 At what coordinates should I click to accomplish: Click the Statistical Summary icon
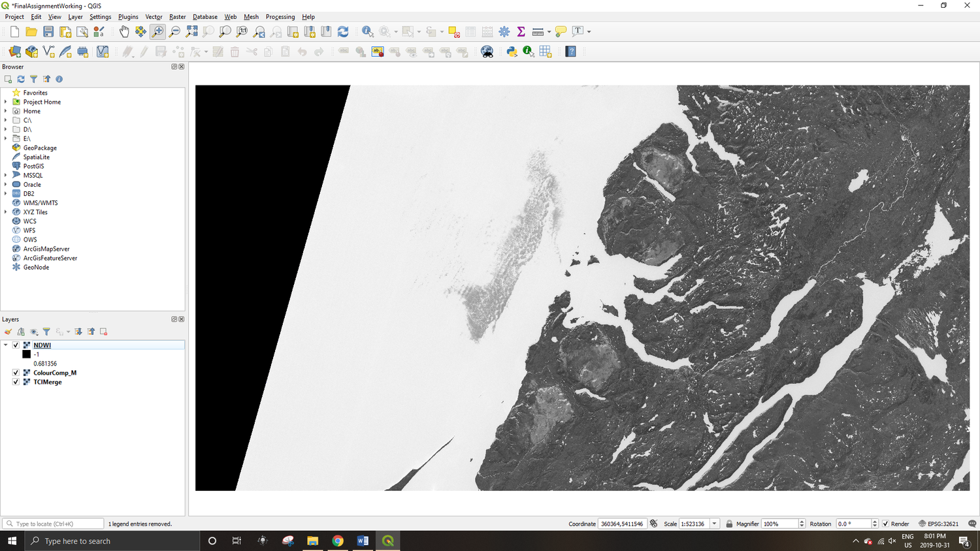(x=521, y=31)
